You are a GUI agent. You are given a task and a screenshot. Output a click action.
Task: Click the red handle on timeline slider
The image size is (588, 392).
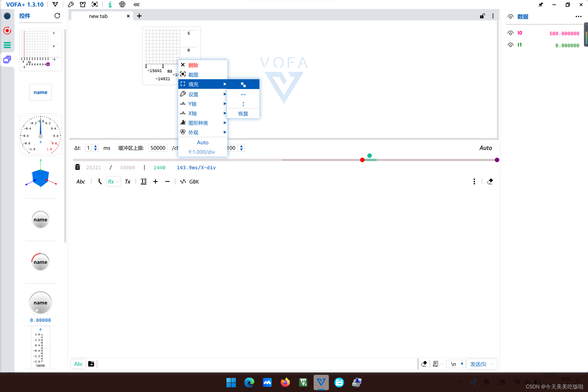(362, 160)
